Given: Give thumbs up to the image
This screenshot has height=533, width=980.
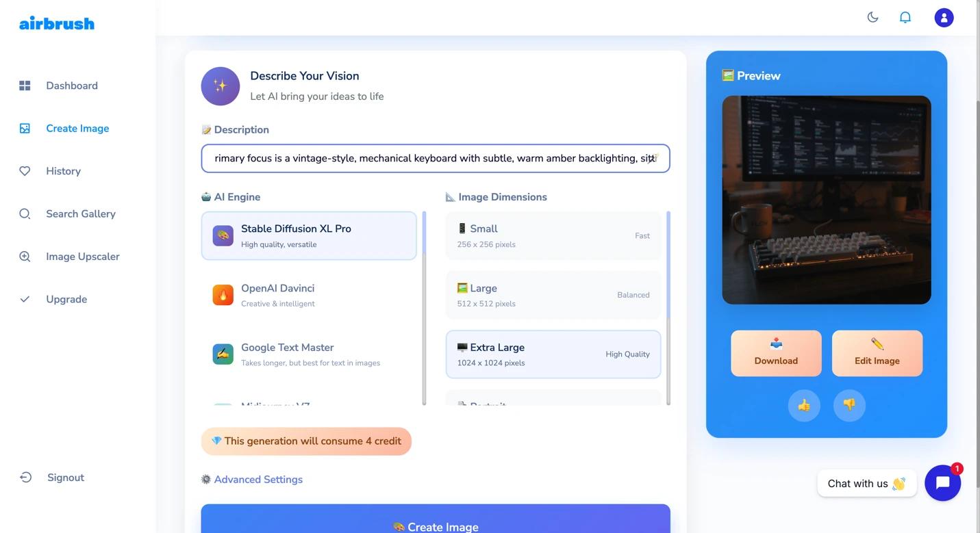Looking at the screenshot, I should tap(804, 405).
